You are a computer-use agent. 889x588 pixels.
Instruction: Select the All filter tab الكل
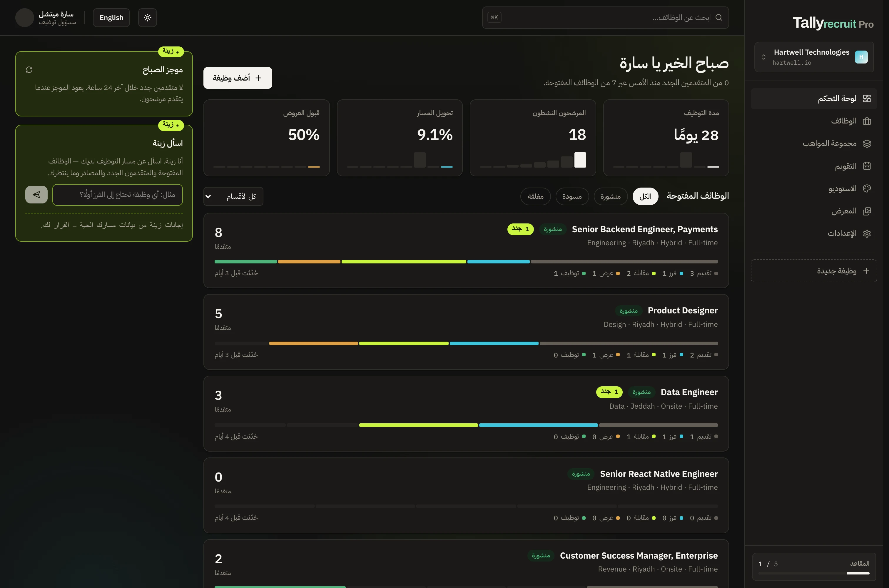pos(645,196)
